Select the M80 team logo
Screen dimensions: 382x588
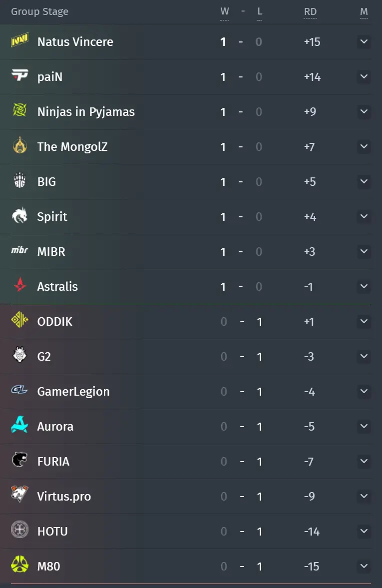click(20, 565)
